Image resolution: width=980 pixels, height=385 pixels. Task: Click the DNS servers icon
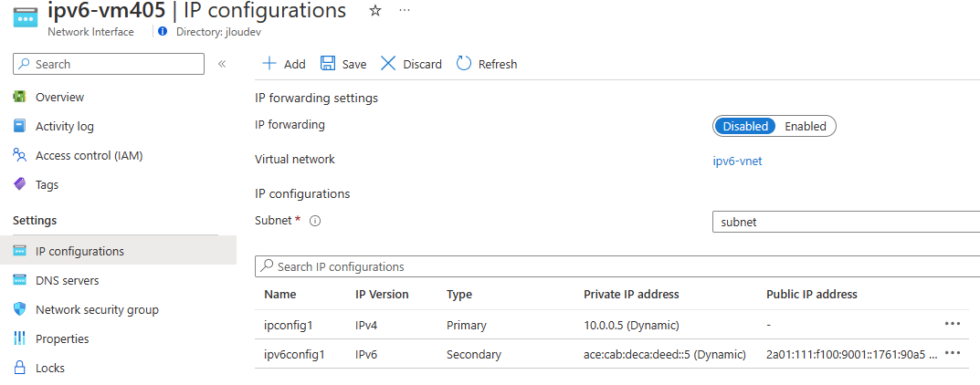[x=20, y=280]
